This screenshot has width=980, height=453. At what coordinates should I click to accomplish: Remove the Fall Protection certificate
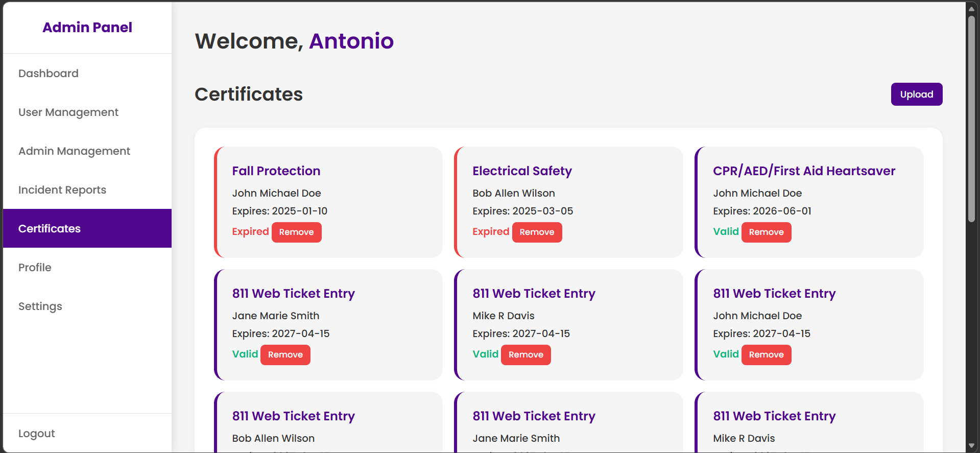tap(296, 232)
